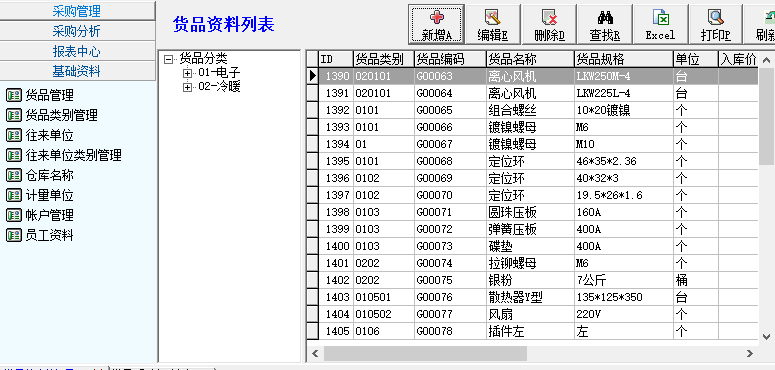Collapse the 货品分类 root tree node
This screenshot has width=775, height=370.
169,59
